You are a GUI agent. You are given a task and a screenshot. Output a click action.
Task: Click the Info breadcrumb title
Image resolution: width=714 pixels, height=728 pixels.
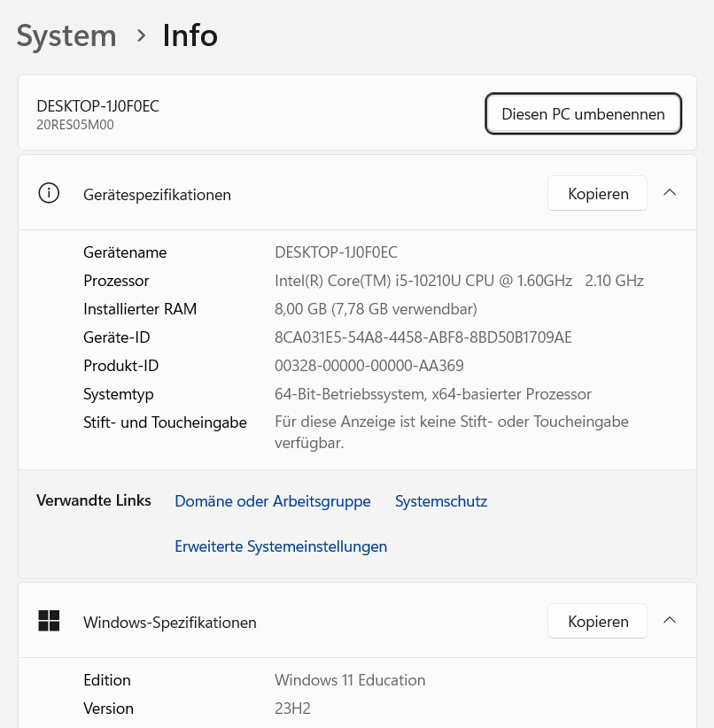point(190,35)
